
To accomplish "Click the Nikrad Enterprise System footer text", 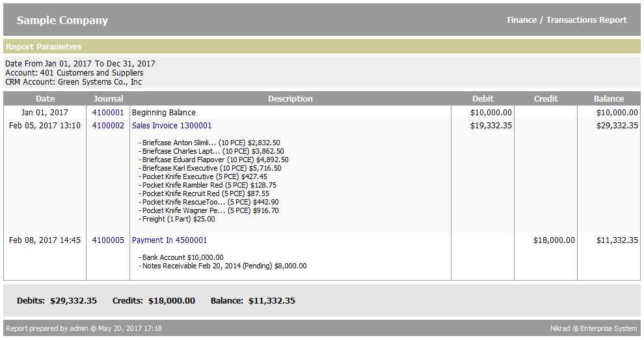I will click(593, 329).
